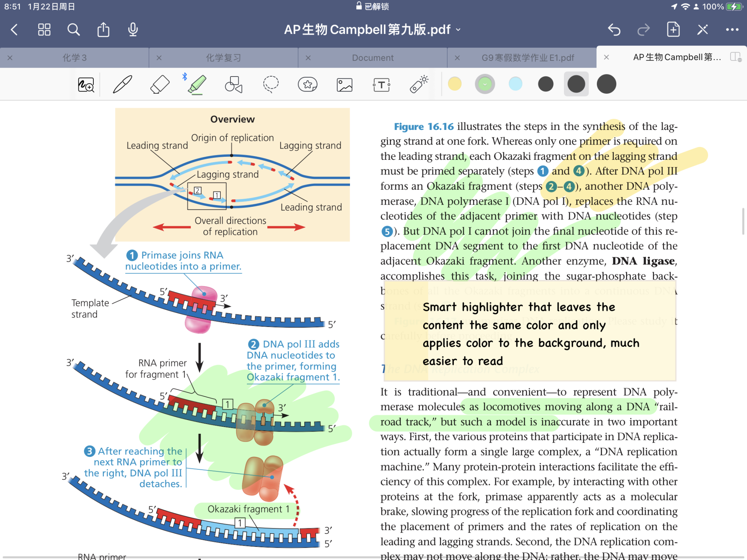Viewport: 747px width, 560px height.
Task: Insert an image with the picture tool
Action: click(x=344, y=85)
